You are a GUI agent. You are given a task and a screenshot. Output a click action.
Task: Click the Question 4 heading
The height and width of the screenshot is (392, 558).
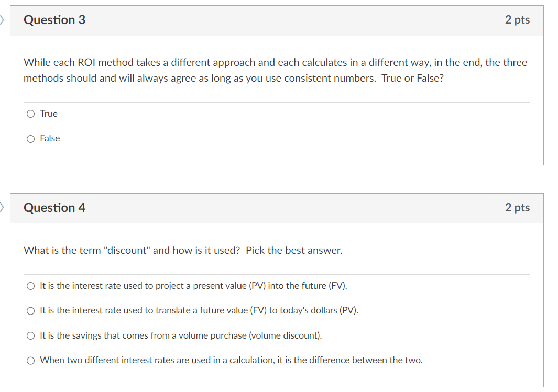pos(54,208)
